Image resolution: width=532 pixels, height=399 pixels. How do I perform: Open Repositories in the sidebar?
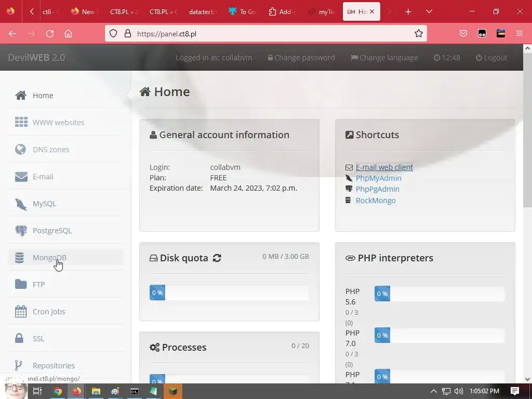[x=66, y=365]
